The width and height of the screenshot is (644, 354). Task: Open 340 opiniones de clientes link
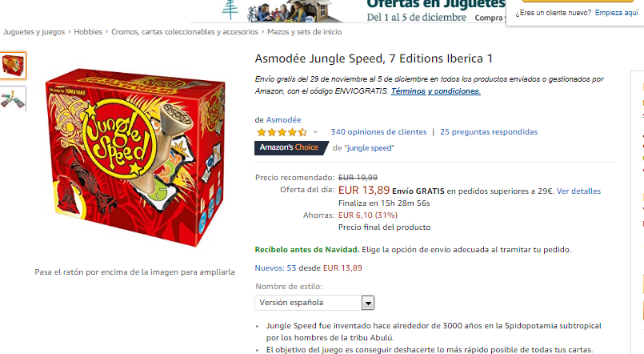[x=378, y=132]
